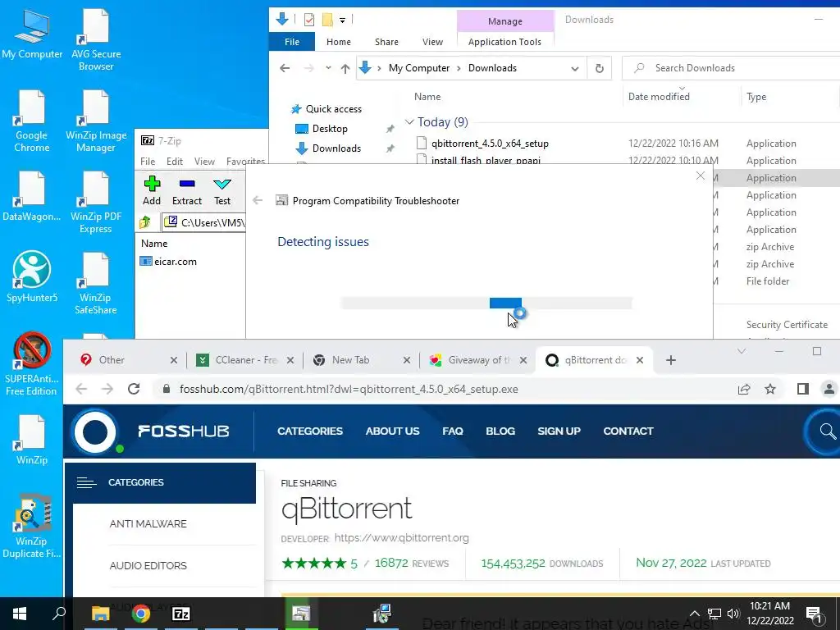Open recent locations dropdown in Explorer
This screenshot has height=630, width=840.
pos(328,68)
